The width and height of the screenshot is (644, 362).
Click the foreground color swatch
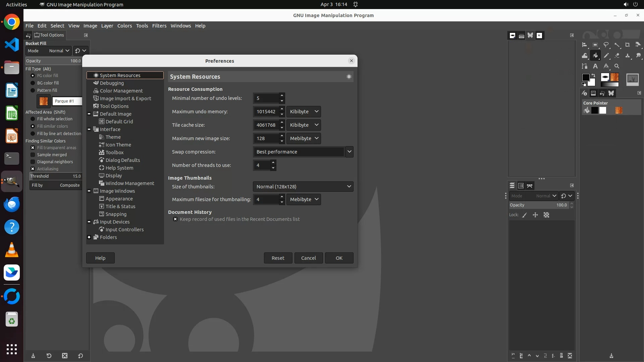pyautogui.click(x=586, y=77)
